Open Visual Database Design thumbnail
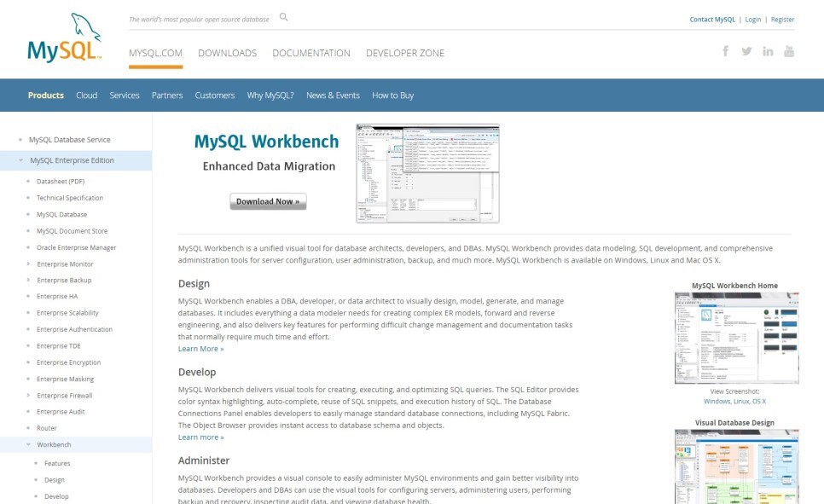The width and height of the screenshot is (824, 504). (x=736, y=466)
